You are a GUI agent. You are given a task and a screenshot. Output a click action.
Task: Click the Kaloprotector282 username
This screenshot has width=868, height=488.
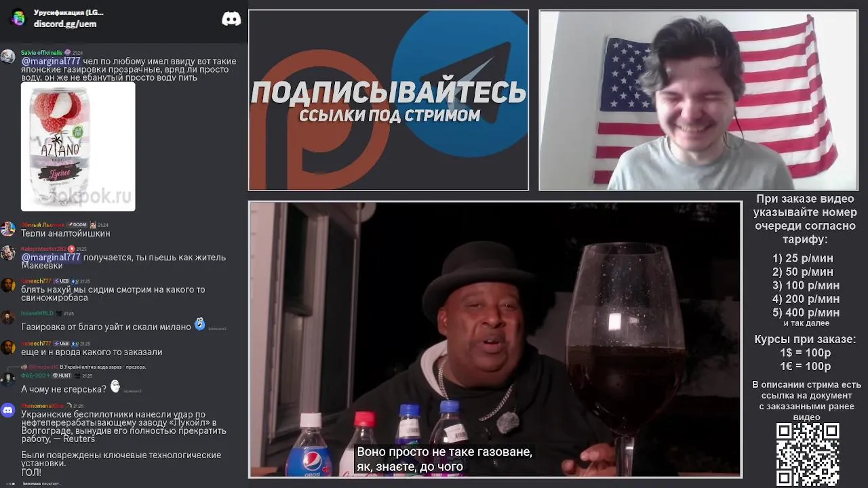click(43, 249)
